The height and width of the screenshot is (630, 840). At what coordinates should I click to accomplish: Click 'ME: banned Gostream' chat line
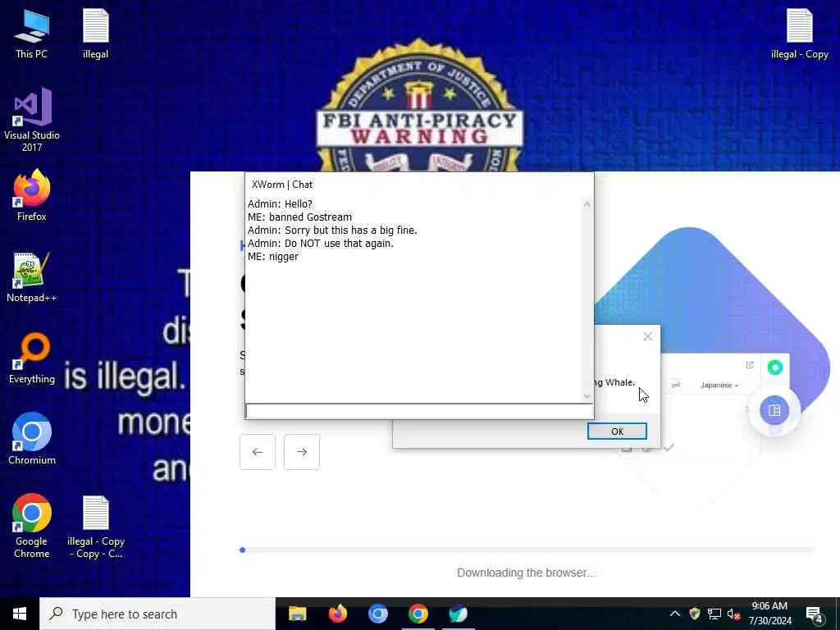[299, 217]
